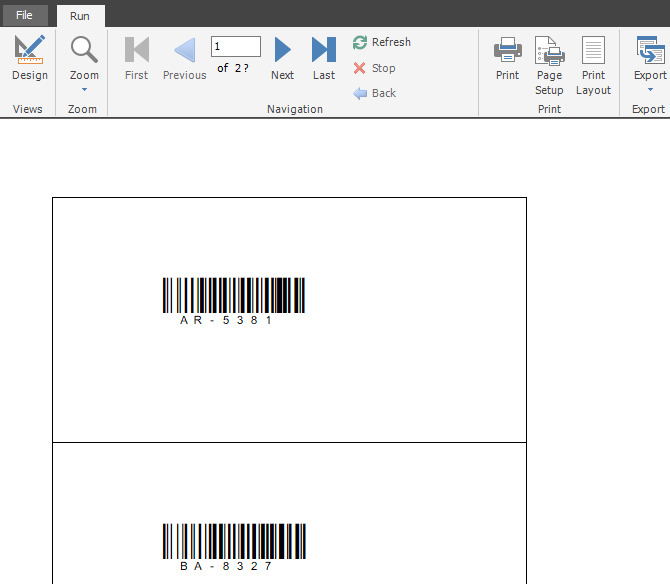Click the Zoom magnifier icon
This screenshot has width=670, height=584.
tap(84, 50)
